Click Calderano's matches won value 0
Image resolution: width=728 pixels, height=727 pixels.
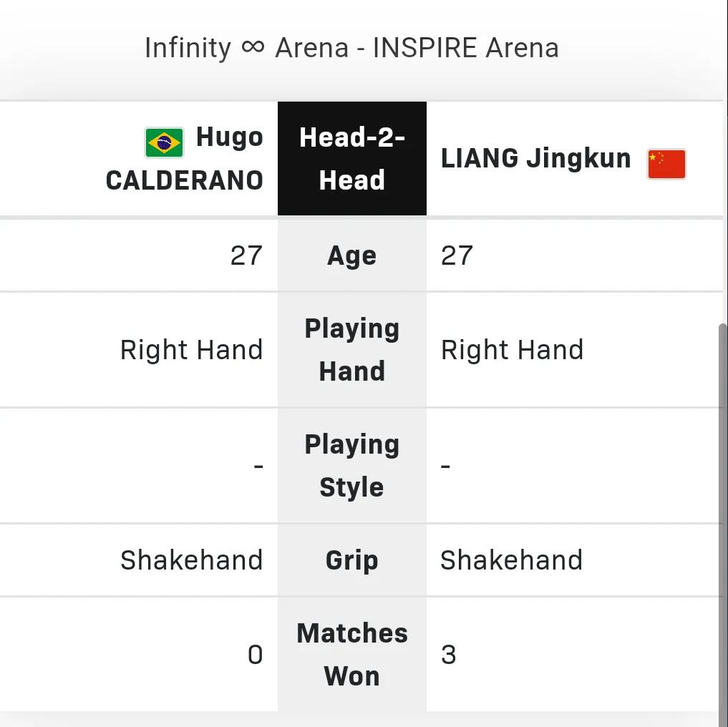256,655
